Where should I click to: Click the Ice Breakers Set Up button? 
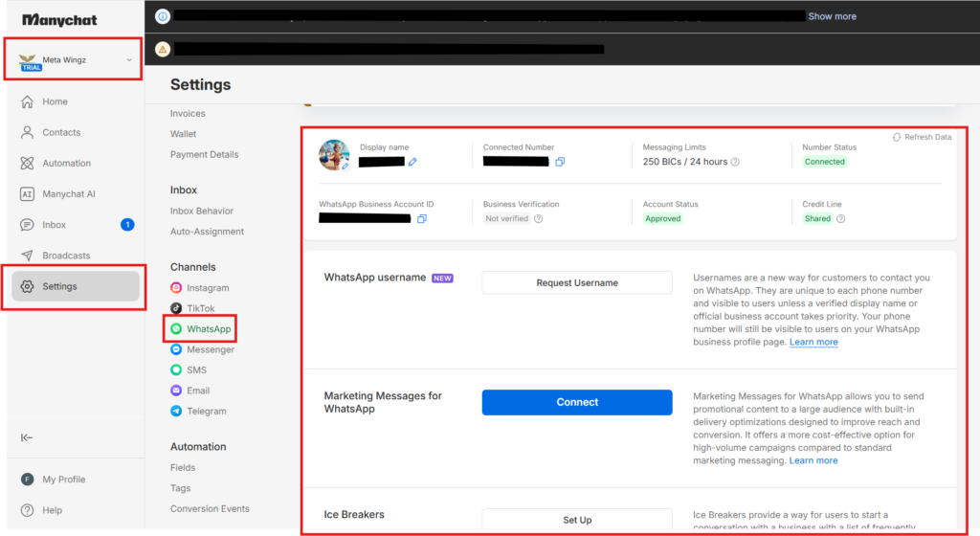tap(577, 520)
